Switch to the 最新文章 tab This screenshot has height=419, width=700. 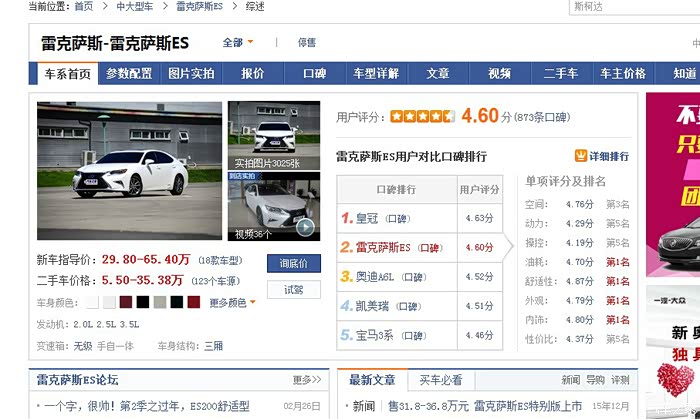[x=372, y=380]
